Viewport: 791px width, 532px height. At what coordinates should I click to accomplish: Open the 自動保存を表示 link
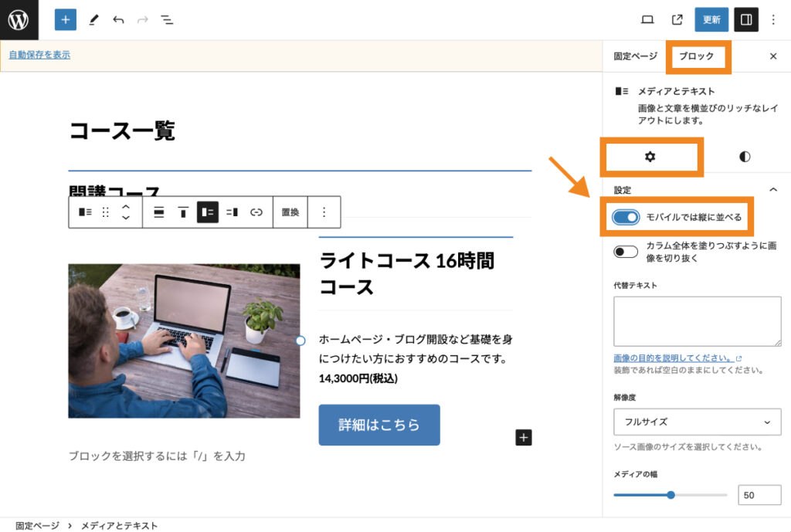coord(39,55)
